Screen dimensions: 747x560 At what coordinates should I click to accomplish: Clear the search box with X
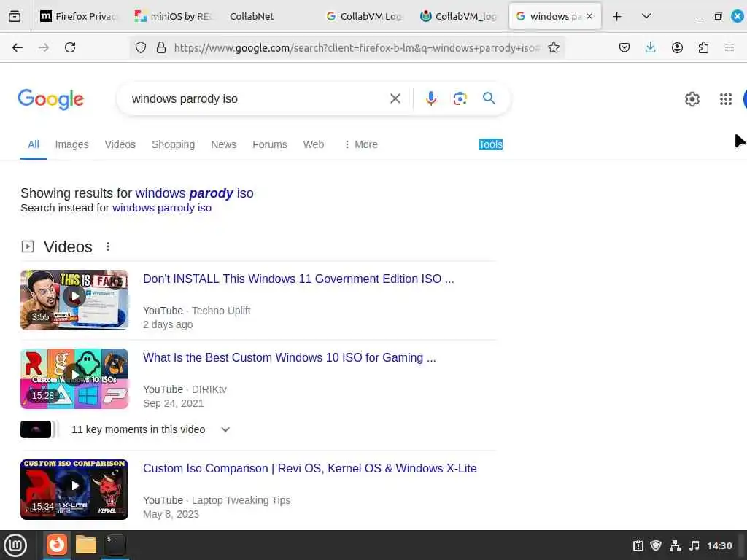click(395, 98)
